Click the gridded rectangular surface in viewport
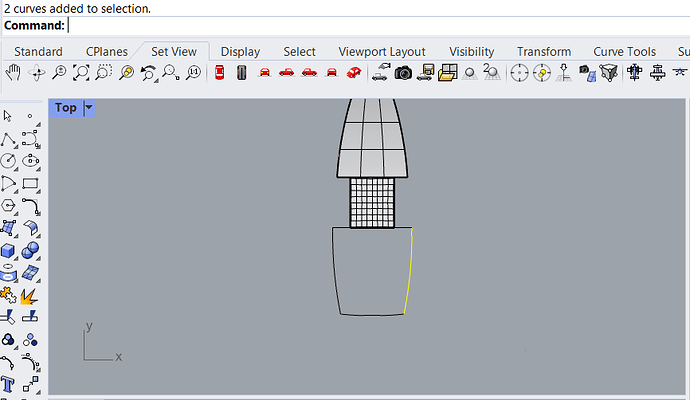This screenshot has height=400, width=690. [372, 203]
